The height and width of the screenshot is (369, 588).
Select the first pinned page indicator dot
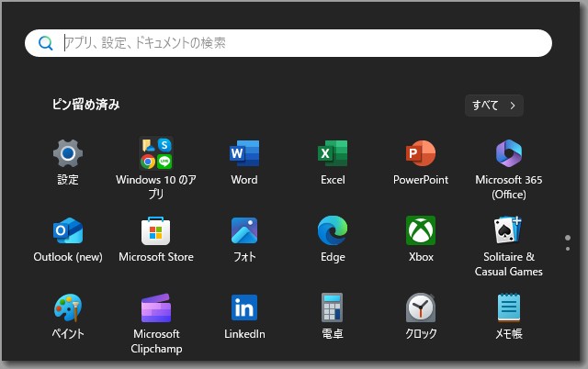(x=568, y=238)
